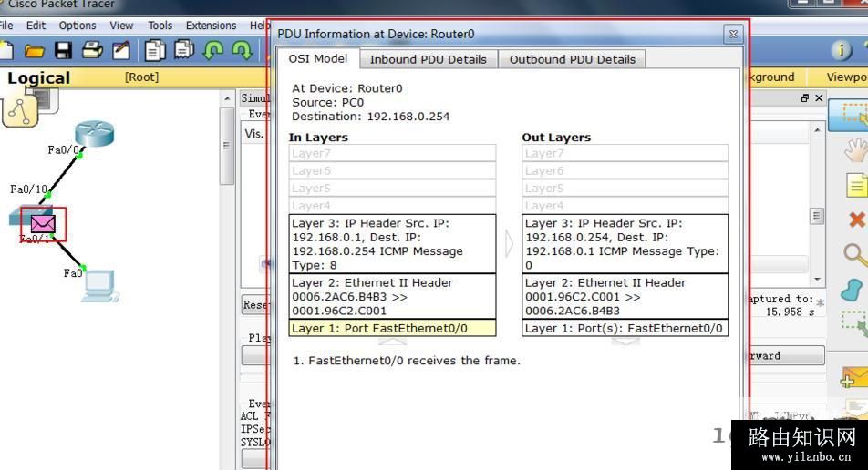Open the View menu
This screenshot has height=470, width=868.
coord(121,26)
